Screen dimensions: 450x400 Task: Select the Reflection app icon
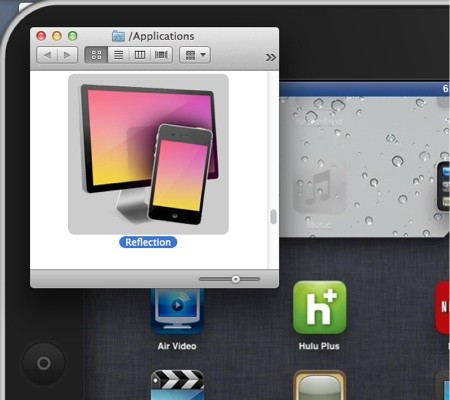(x=148, y=154)
